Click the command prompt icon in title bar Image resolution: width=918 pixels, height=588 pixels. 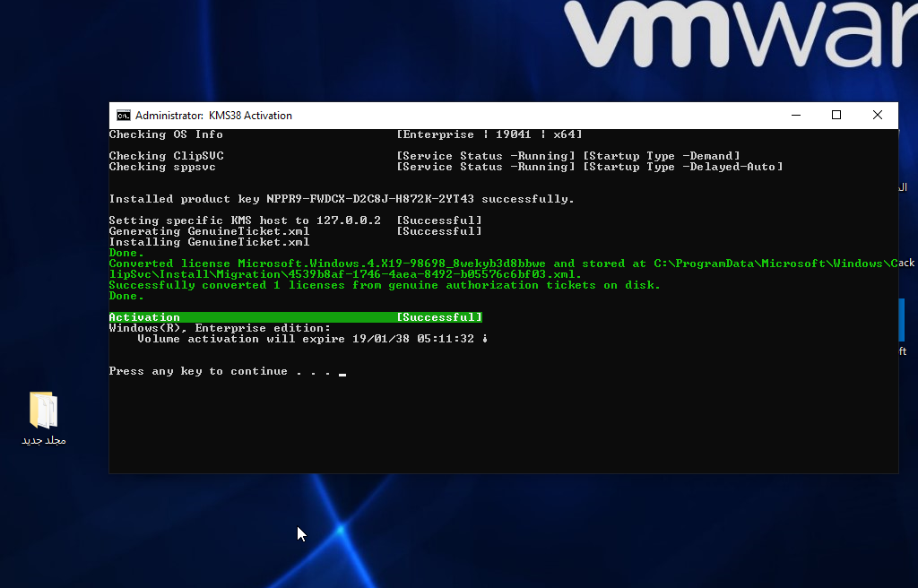coord(124,116)
